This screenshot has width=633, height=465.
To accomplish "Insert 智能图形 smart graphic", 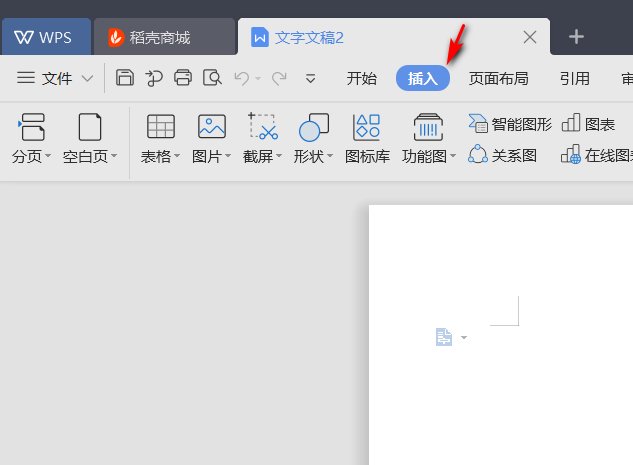I will tap(510, 124).
